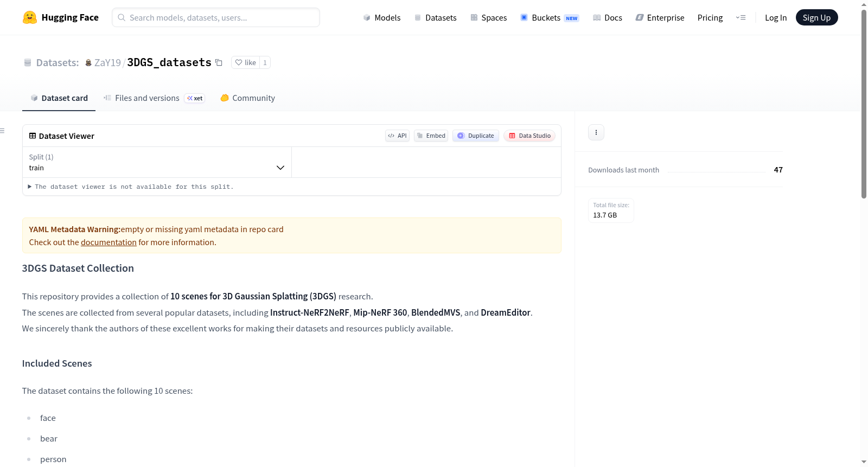Image resolution: width=868 pixels, height=467 pixels.
Task: Open the three-dot more options menu
Action: (x=596, y=132)
